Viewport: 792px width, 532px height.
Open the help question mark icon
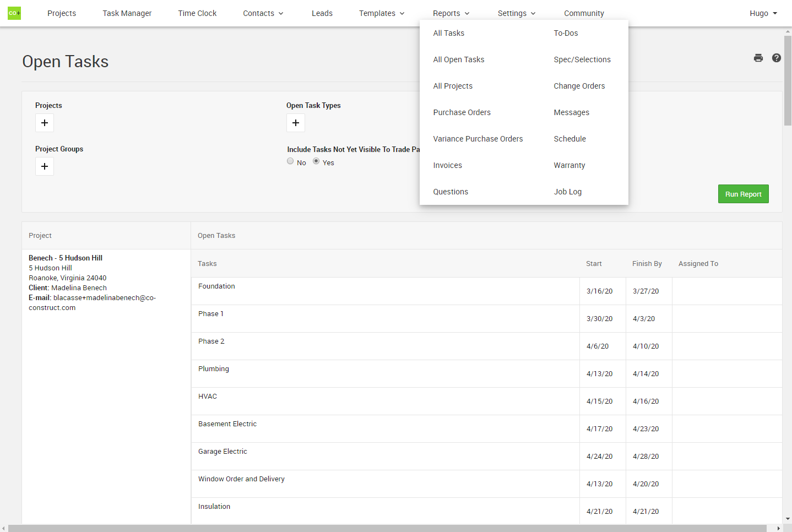pyautogui.click(x=777, y=58)
